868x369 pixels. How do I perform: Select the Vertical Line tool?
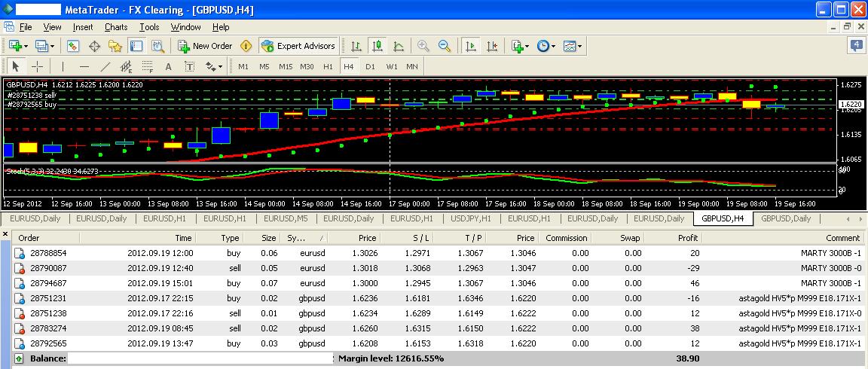[63, 67]
